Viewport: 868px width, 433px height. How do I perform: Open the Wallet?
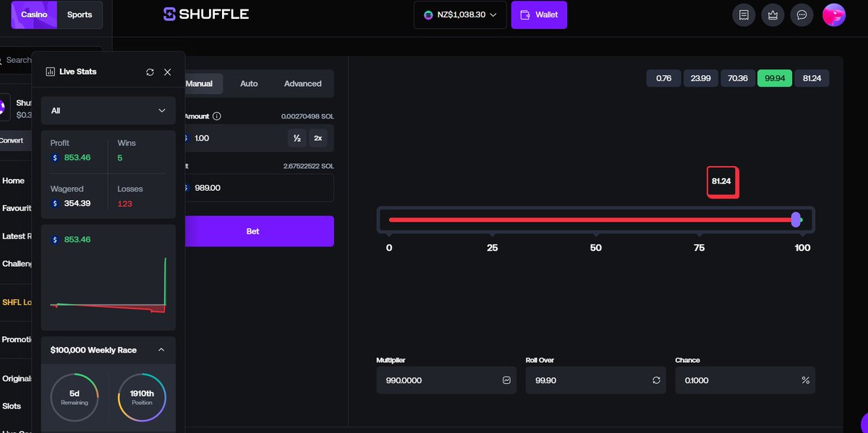(539, 14)
